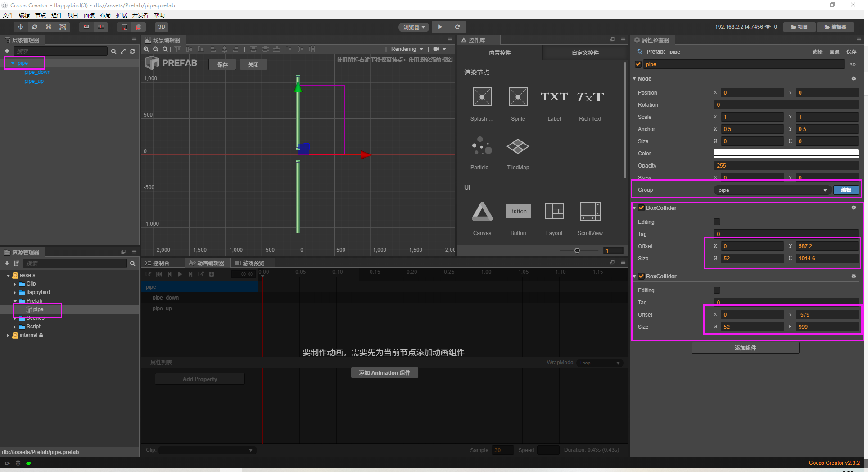Select pipe_down node in hierarchy
868x472 pixels.
37,72
